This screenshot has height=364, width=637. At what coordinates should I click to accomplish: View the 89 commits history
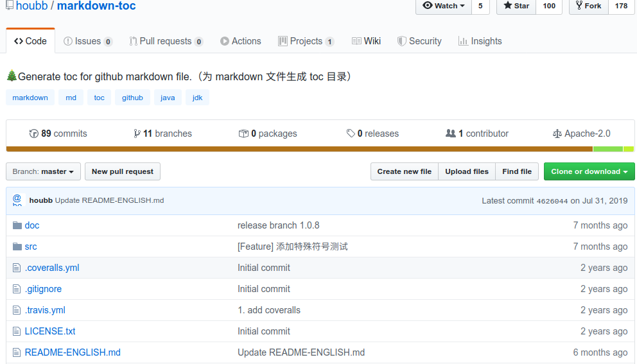tap(58, 134)
